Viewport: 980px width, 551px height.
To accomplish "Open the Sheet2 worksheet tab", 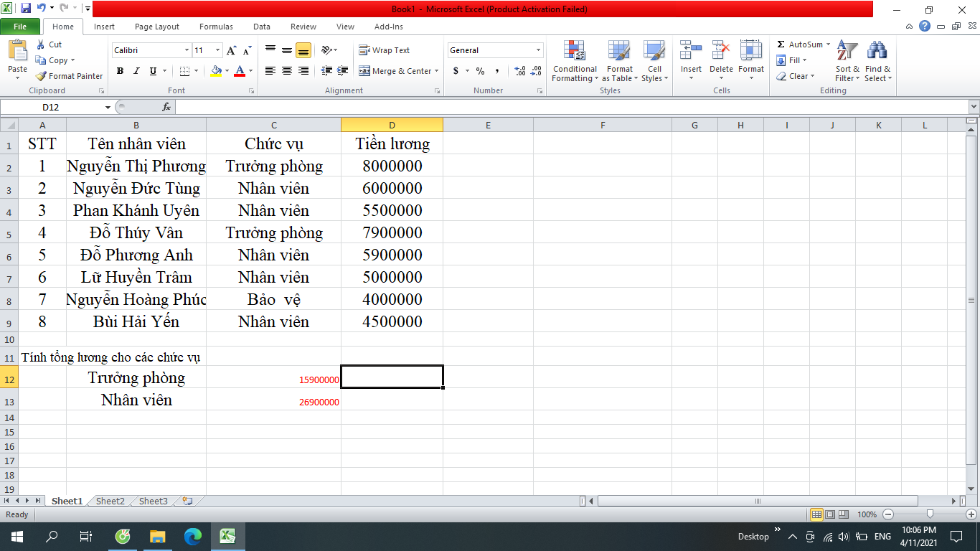I will 110,501.
